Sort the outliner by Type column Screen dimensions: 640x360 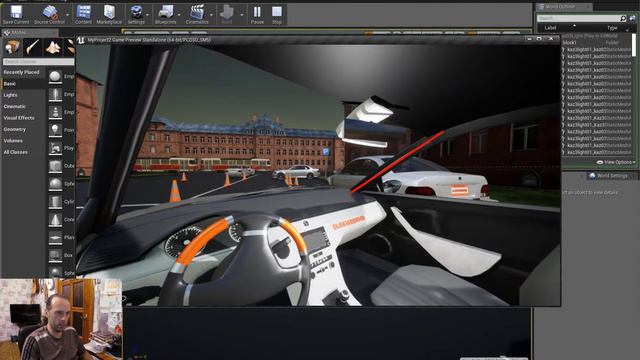pyautogui.click(x=612, y=28)
